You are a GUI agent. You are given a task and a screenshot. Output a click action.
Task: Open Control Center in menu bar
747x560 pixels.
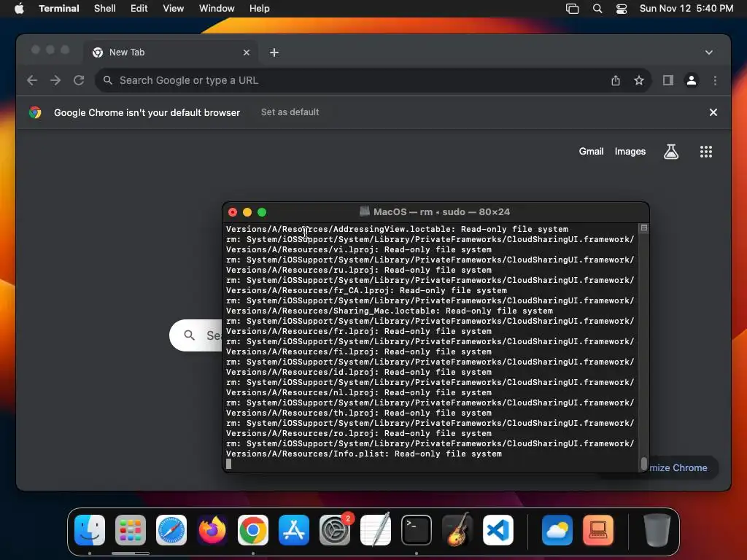[x=622, y=9]
